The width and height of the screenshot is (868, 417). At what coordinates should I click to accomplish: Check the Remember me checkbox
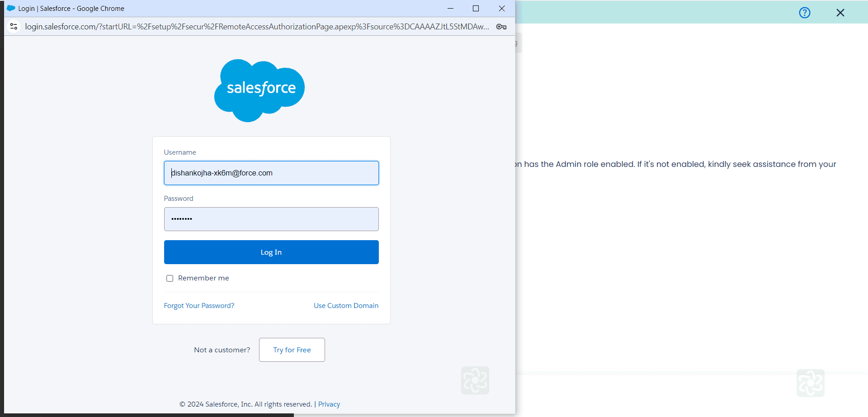pyautogui.click(x=170, y=278)
